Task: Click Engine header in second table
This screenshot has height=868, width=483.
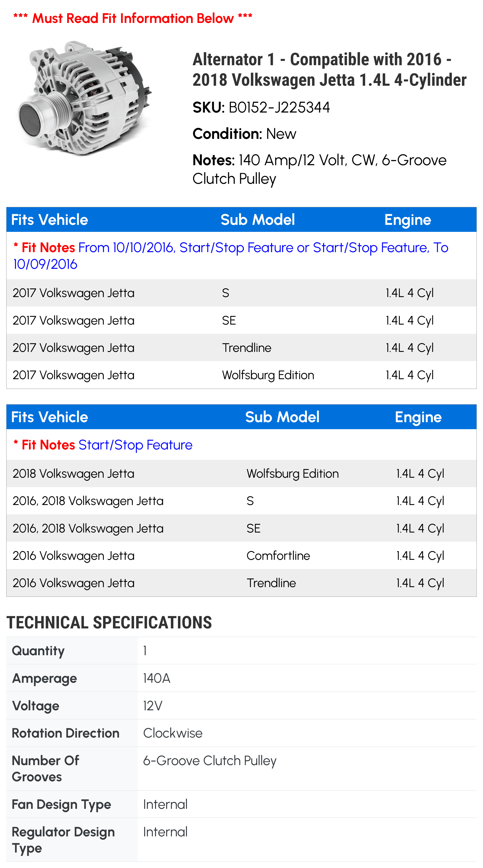Action: [x=418, y=417]
